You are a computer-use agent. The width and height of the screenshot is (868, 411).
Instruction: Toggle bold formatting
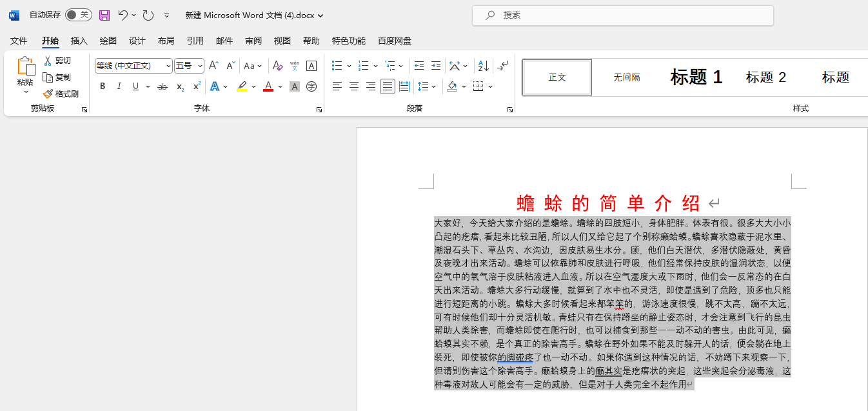coord(103,86)
